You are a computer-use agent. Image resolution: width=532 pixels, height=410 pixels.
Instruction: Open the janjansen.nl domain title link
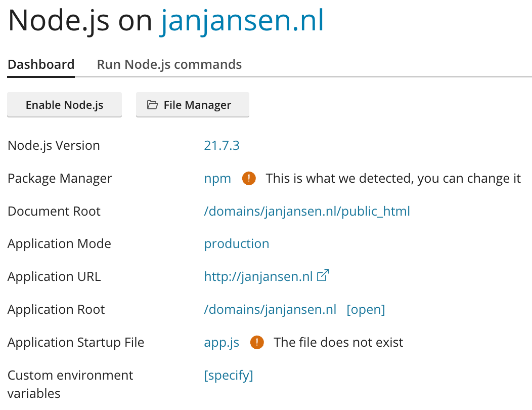click(242, 21)
